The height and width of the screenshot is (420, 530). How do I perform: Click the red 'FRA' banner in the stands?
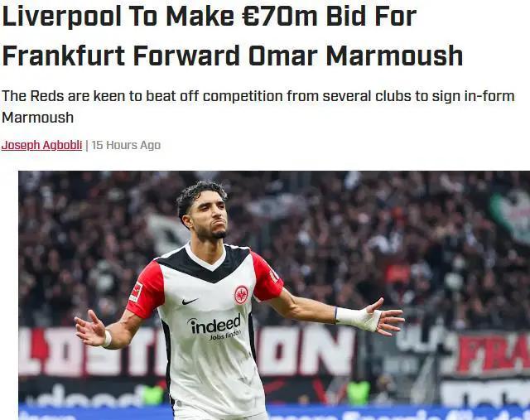[494, 354]
